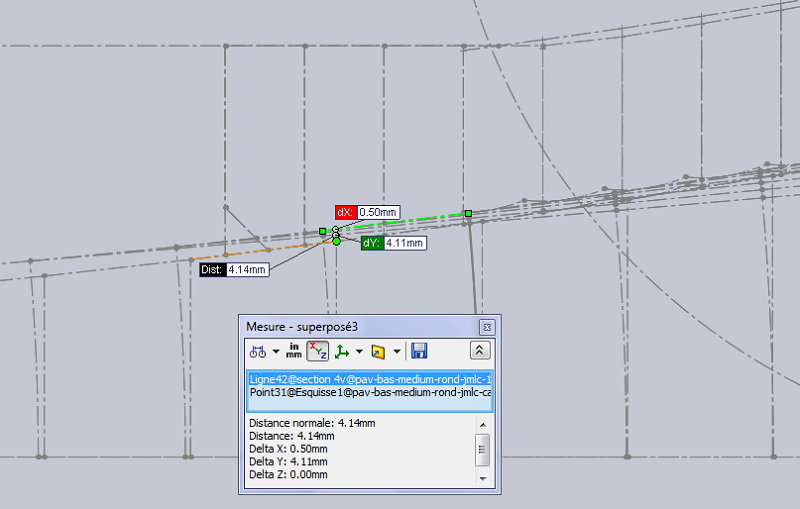Click the green square handle at right line end
The height and width of the screenshot is (509, 800).
click(468, 213)
